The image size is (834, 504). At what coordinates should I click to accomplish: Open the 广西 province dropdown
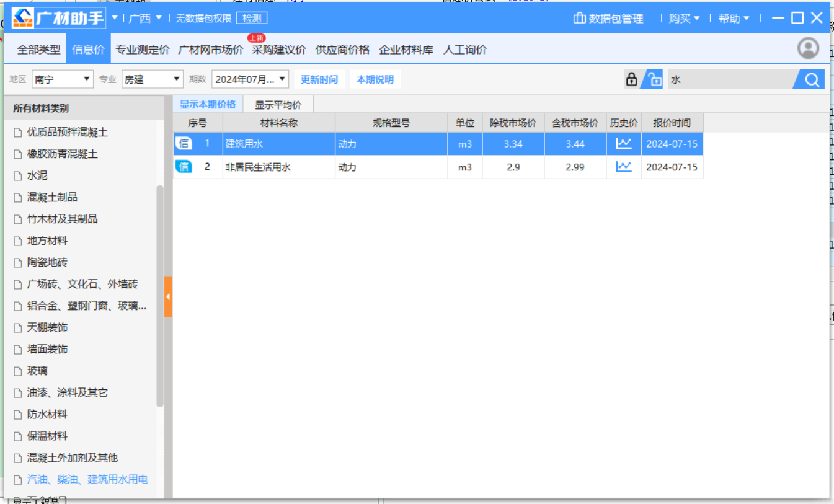coord(145,19)
